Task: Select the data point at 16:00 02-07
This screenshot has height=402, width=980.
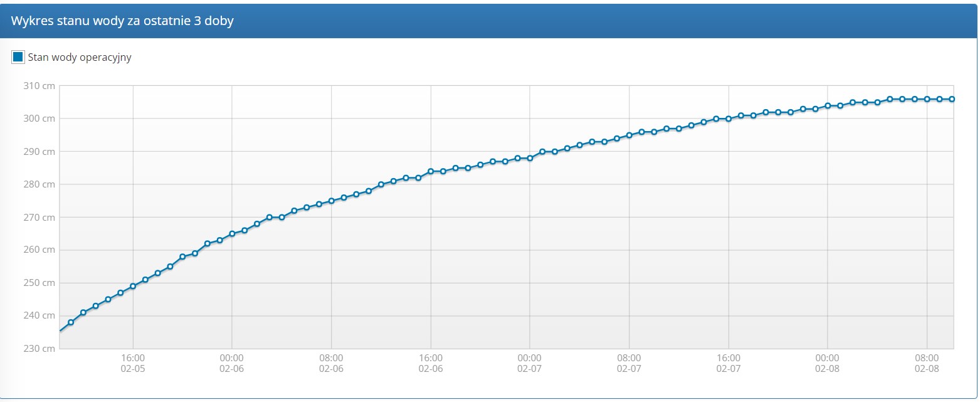Action: click(729, 119)
